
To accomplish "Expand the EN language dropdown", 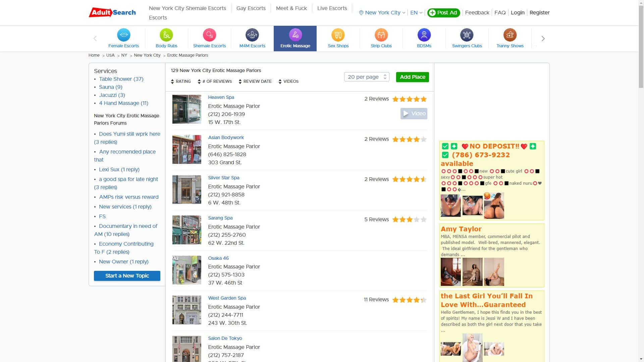I will coord(416,12).
